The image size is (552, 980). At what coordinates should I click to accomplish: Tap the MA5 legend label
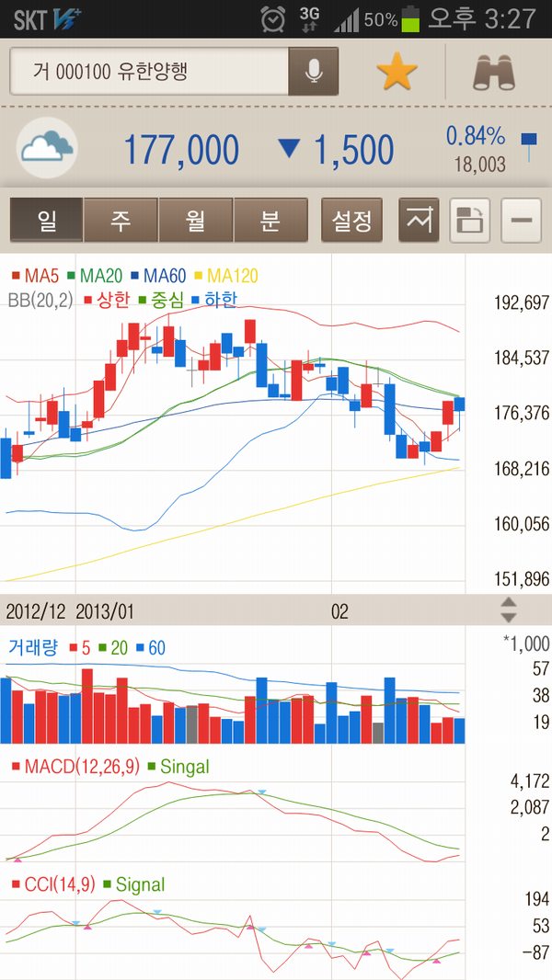point(35,276)
